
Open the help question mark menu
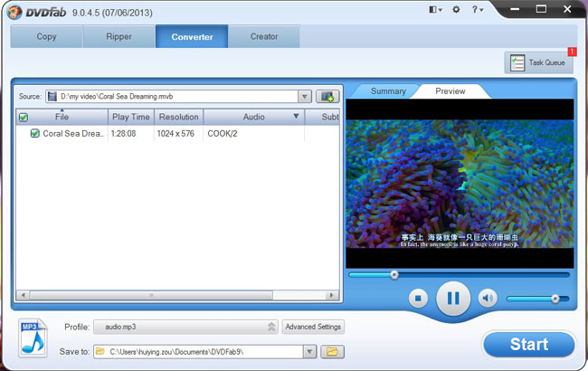[477, 10]
